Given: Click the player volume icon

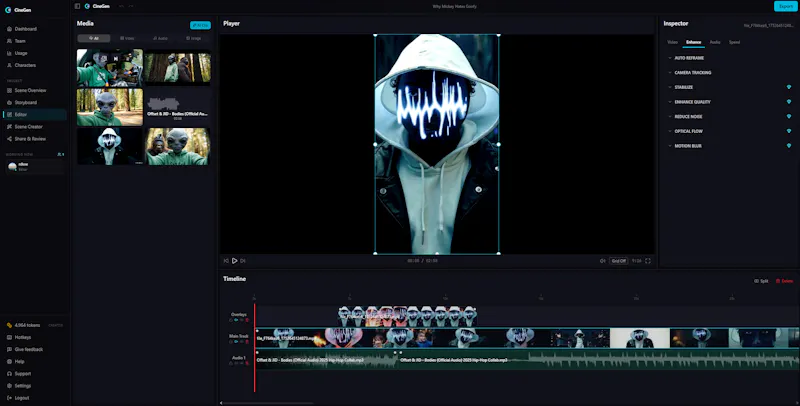Looking at the screenshot, I should pyautogui.click(x=603, y=261).
